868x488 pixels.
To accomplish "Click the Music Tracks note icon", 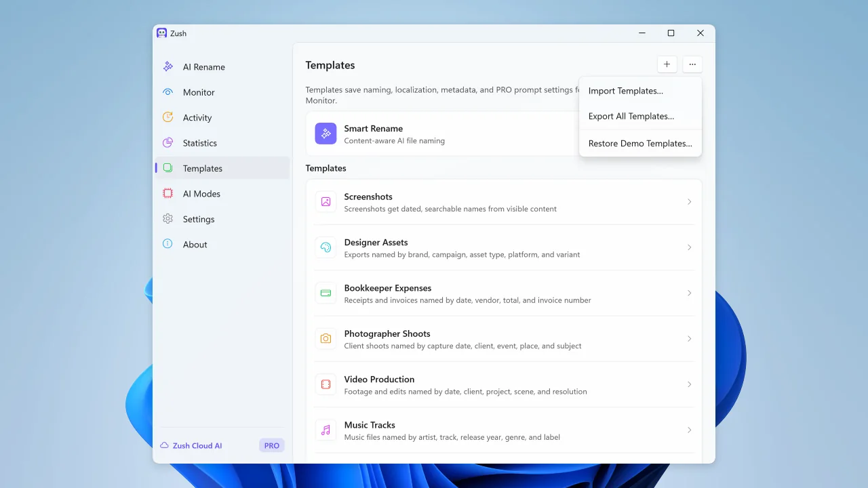I will (325, 430).
